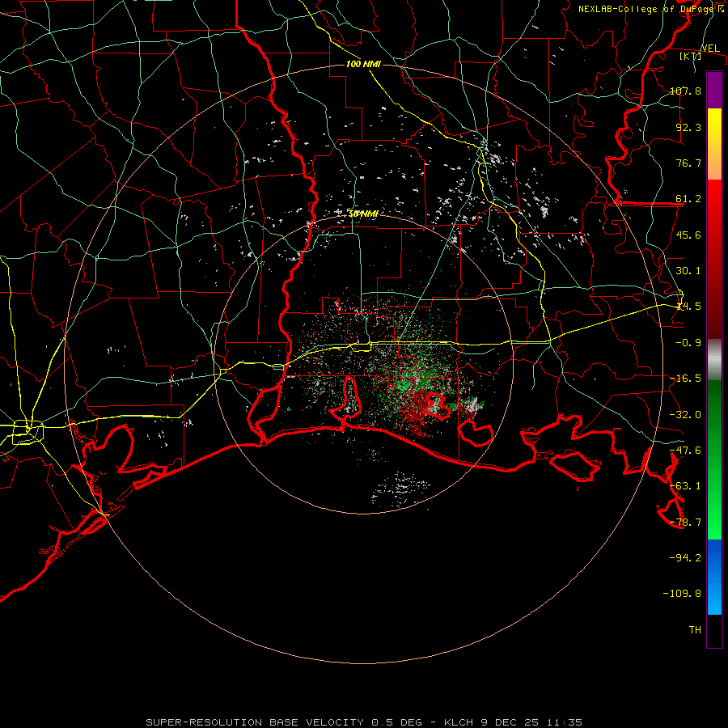Click the -47.6 legend value
The height and width of the screenshot is (728, 728).
point(685,451)
